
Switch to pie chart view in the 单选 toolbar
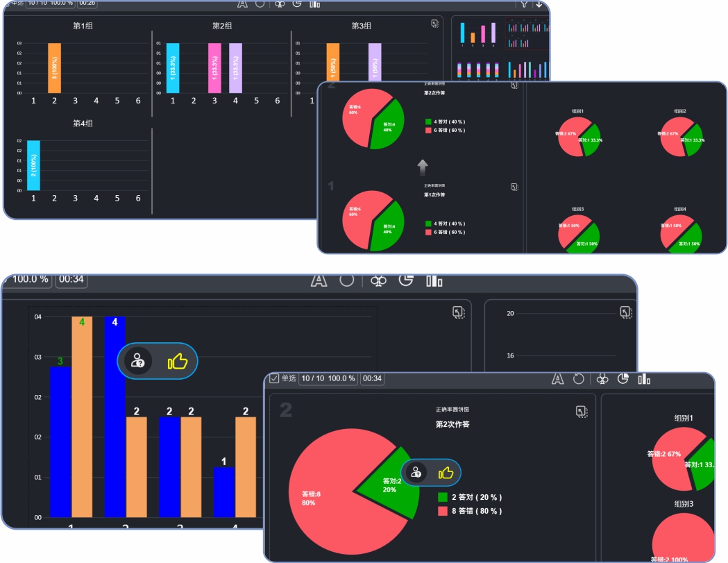tap(623, 378)
